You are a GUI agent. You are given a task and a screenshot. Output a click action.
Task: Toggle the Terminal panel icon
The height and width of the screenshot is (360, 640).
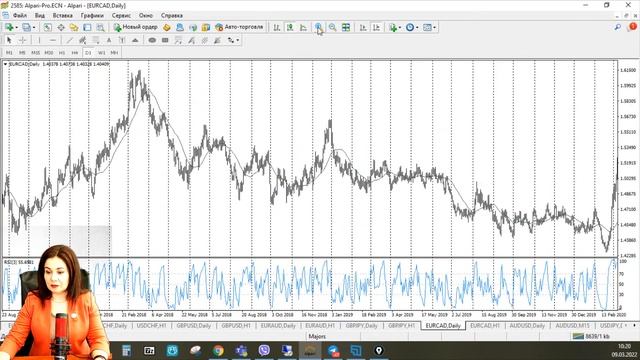(87, 27)
